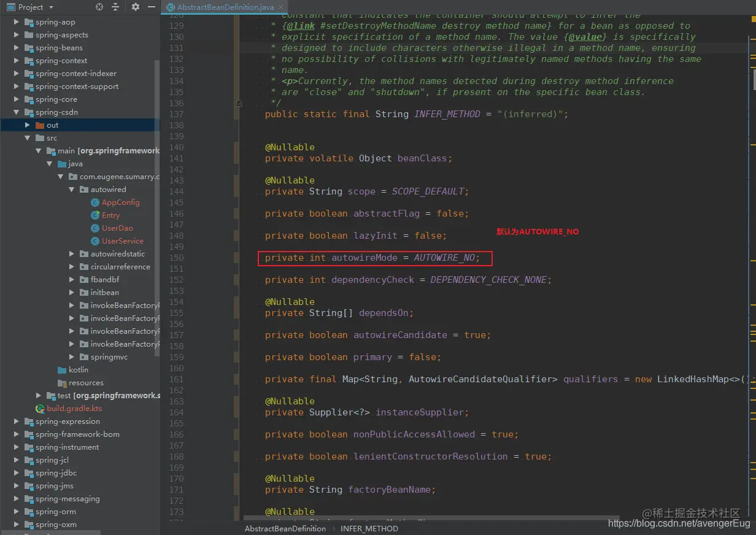
Task: Click the Project tree vertical scrollbar
Action: [157, 208]
